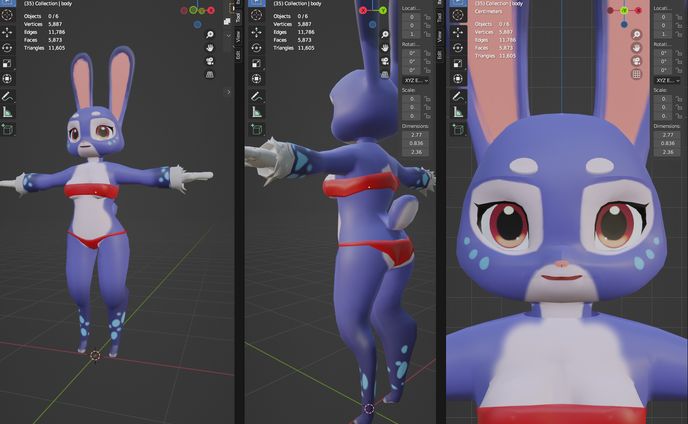
Task: Select the Rotate tool in left viewport
Action: tap(7, 48)
